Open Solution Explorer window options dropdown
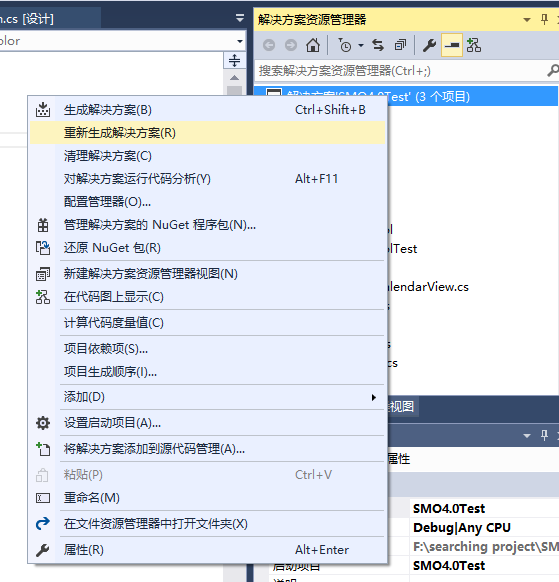Screen dimensions: 559x582 pyautogui.click(x=527, y=20)
